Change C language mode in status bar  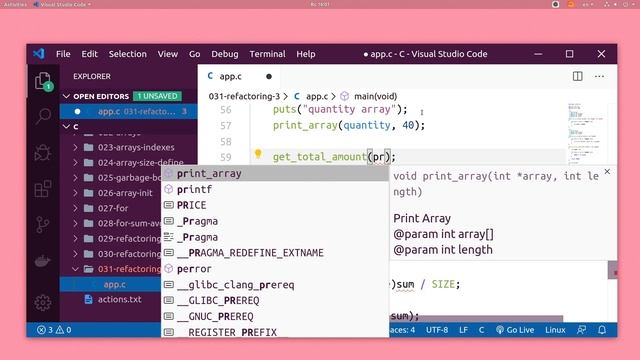coord(481,330)
